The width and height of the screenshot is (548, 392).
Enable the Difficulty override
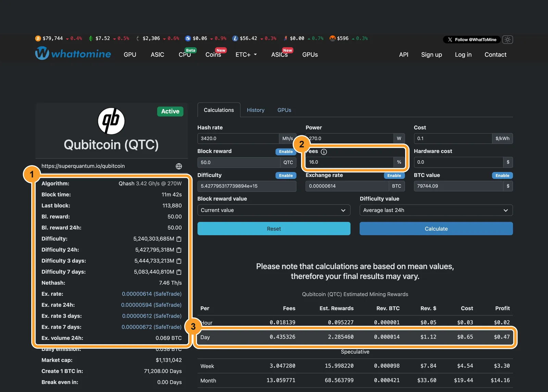286,175
